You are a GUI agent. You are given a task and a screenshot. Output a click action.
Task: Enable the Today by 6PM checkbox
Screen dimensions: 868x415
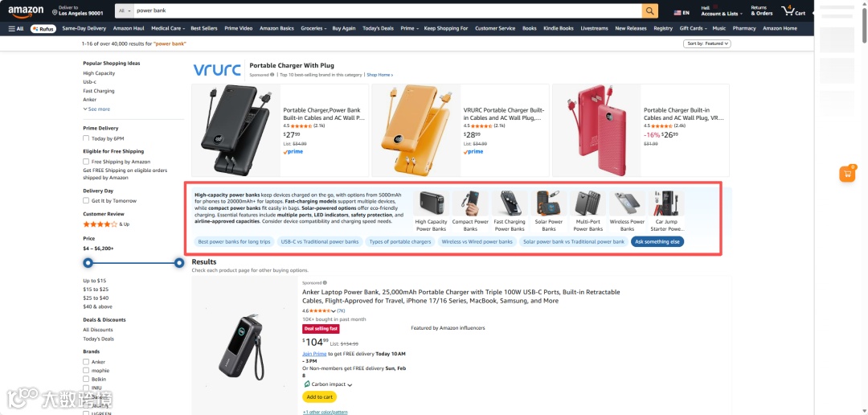[86, 138]
